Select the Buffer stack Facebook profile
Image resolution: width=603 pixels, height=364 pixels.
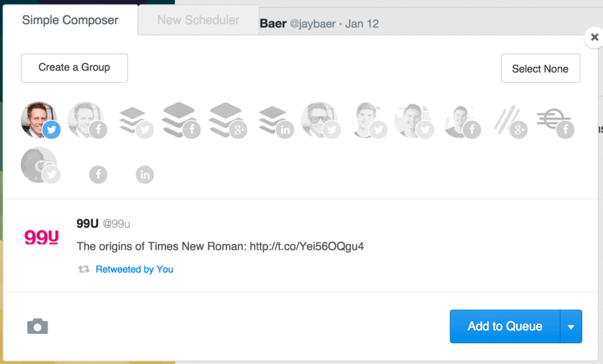click(x=182, y=121)
